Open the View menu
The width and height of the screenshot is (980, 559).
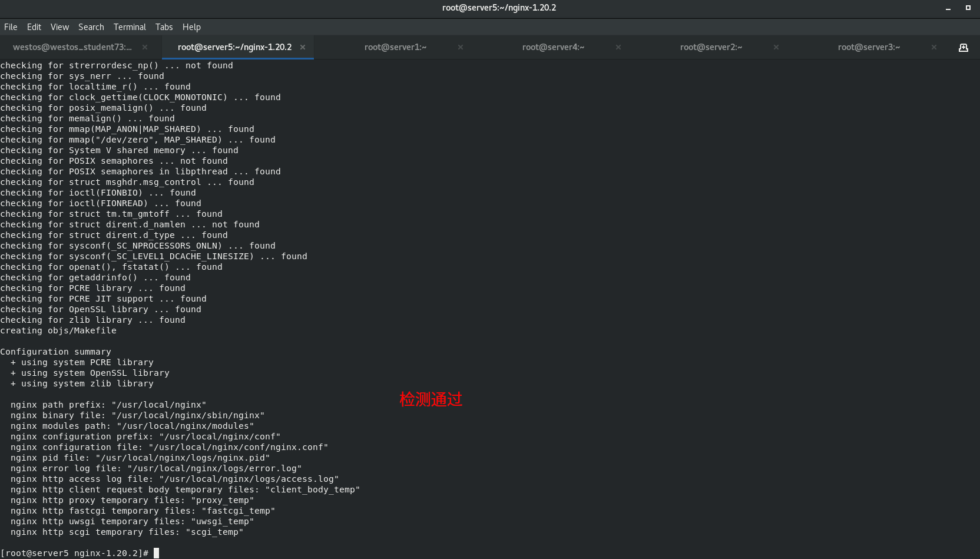(59, 27)
